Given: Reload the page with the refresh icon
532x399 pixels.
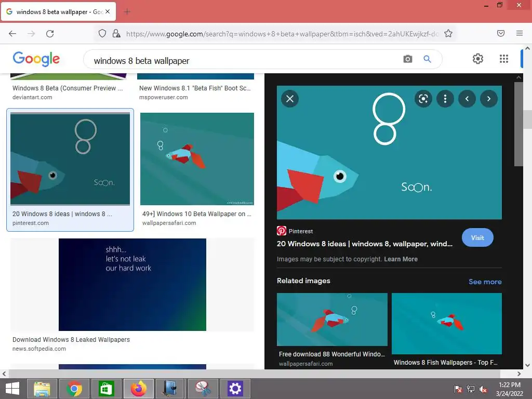Looking at the screenshot, I should pyautogui.click(x=50, y=34).
